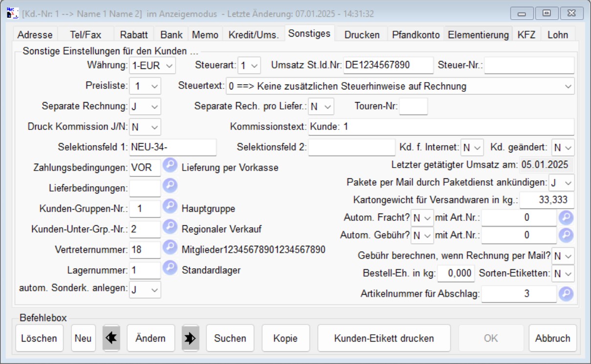Open the Preisliste dropdown
The image size is (591, 364).
[145, 86]
